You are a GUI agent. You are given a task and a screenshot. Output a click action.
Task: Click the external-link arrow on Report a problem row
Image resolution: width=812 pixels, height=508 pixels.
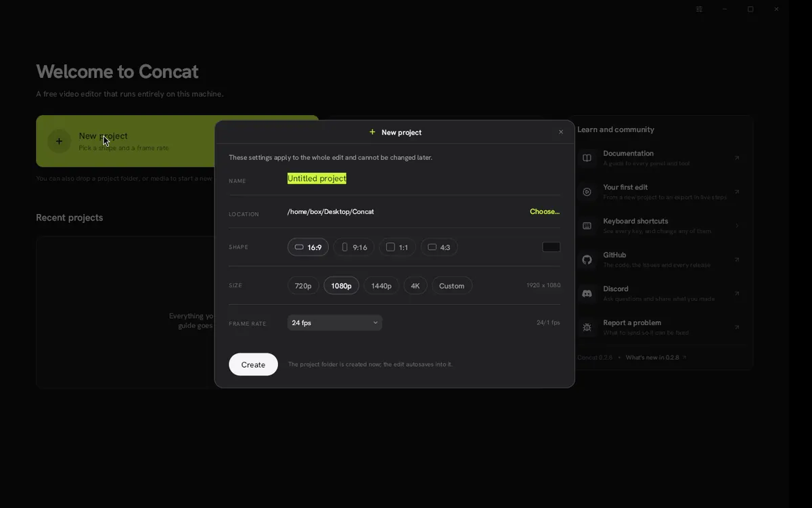tap(737, 327)
